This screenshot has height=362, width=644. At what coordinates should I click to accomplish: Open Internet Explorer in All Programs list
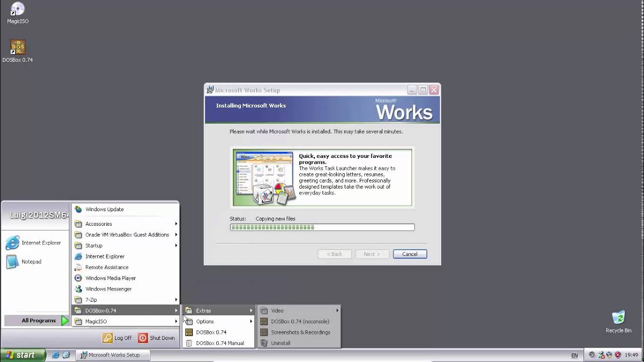(126, 256)
